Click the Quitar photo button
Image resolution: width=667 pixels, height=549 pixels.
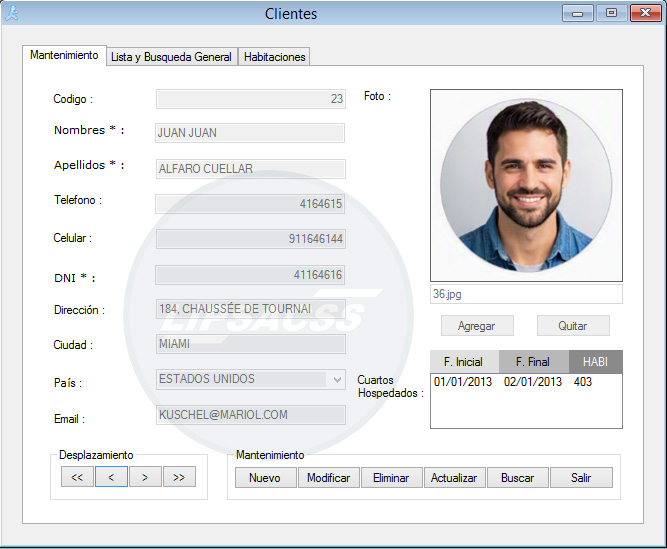573,326
